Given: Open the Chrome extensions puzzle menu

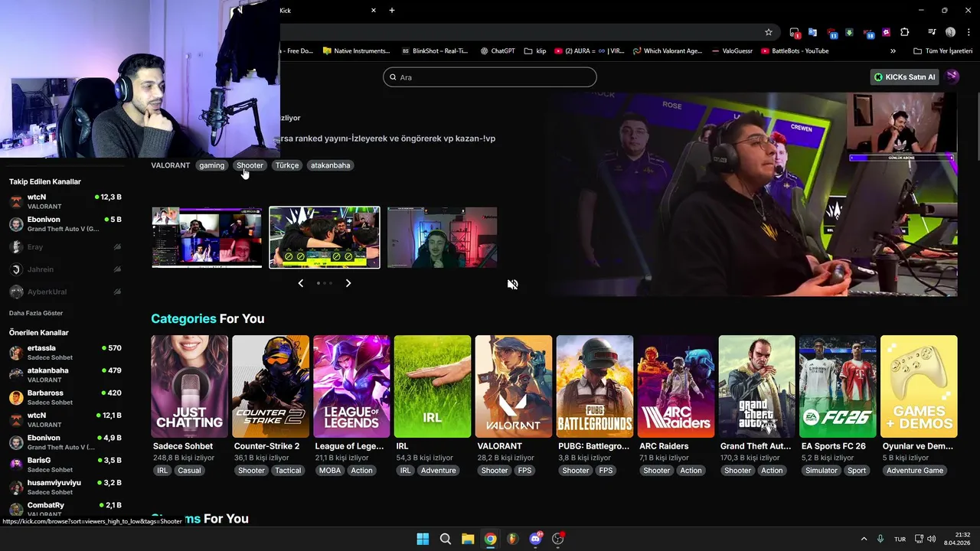Looking at the screenshot, I should coord(904,32).
